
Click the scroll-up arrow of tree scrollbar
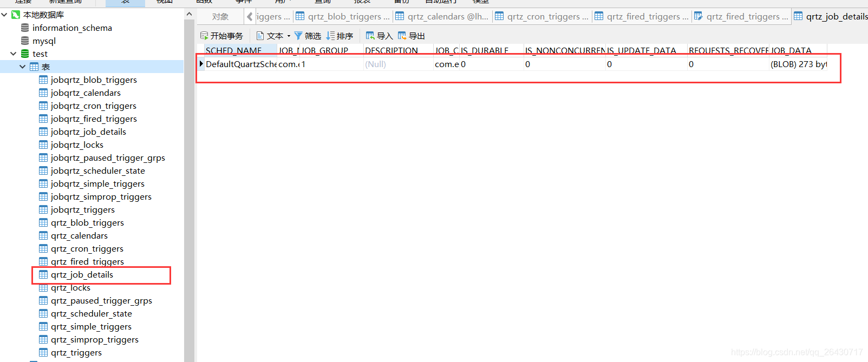coord(189,14)
